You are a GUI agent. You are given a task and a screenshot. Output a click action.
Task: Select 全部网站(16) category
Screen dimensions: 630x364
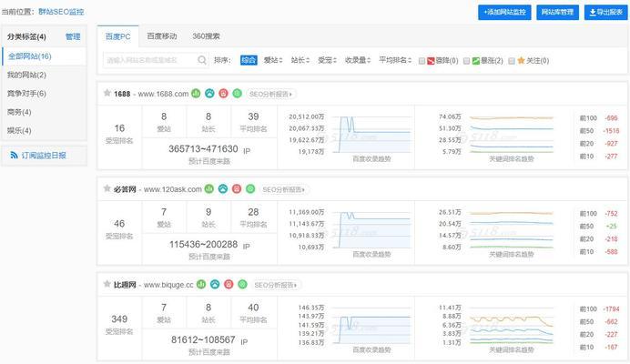pyautogui.click(x=45, y=56)
